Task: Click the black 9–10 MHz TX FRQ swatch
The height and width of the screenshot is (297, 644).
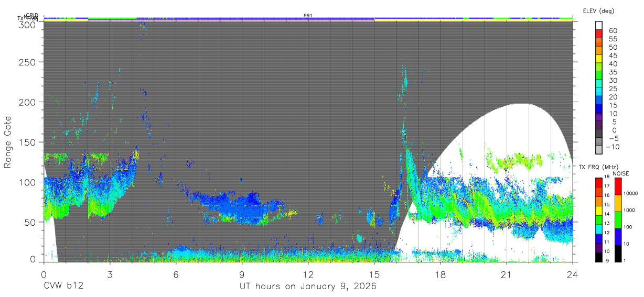Action: click(x=599, y=257)
